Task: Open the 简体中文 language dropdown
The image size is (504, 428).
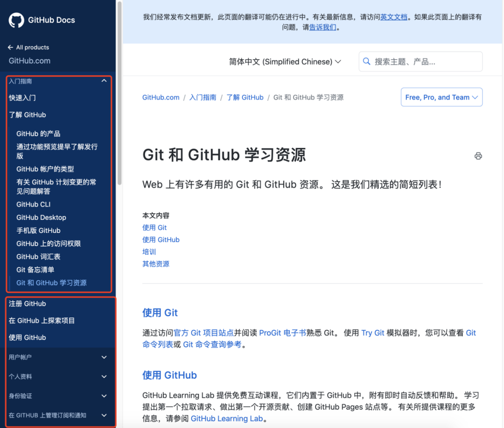Action: [285, 62]
